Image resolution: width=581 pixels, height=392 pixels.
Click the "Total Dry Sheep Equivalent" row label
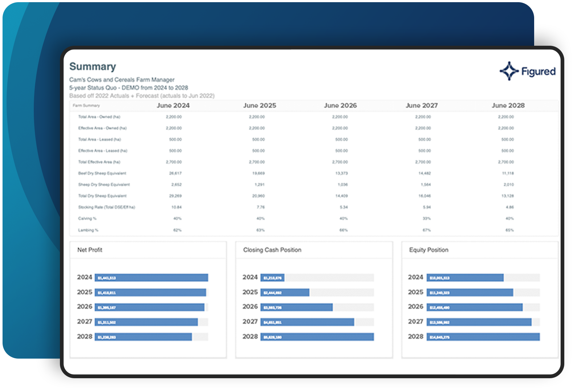coord(102,196)
